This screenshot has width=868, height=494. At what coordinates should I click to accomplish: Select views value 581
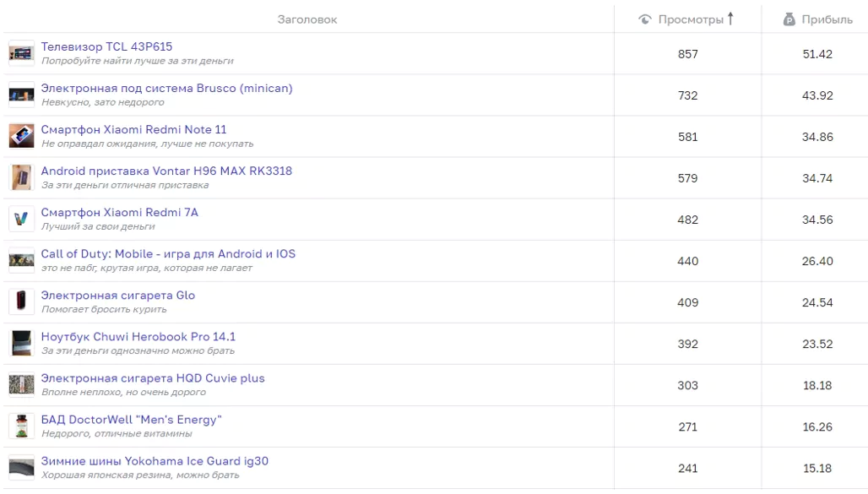click(688, 138)
